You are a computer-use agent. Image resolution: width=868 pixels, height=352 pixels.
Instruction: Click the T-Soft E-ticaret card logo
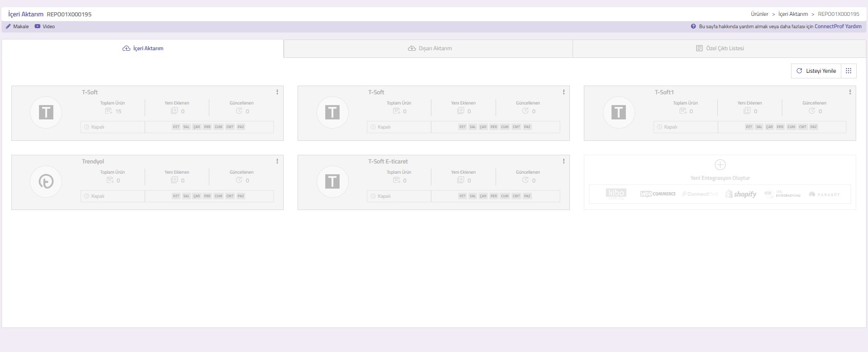[x=332, y=181]
